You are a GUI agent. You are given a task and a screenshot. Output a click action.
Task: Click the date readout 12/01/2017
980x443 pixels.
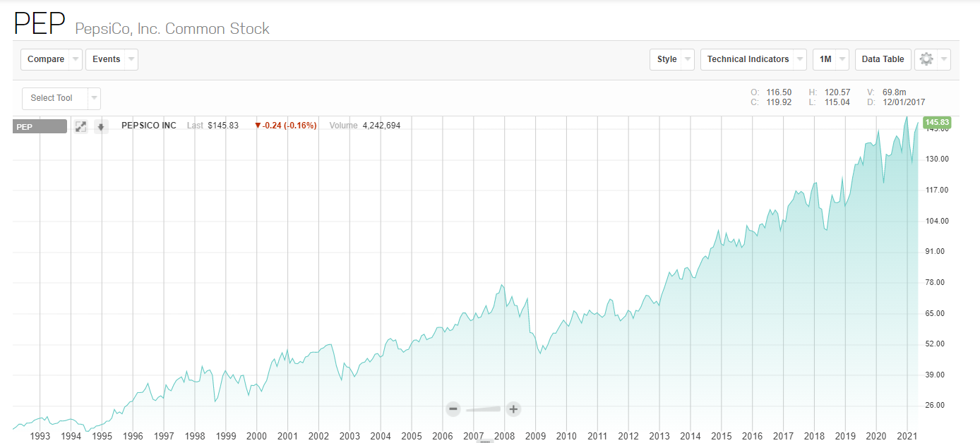[x=904, y=102]
